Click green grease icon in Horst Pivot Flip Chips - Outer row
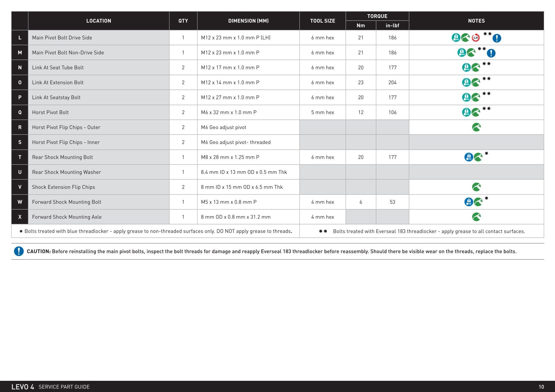Image resolution: width=555 pixels, height=392 pixels. [476, 127]
